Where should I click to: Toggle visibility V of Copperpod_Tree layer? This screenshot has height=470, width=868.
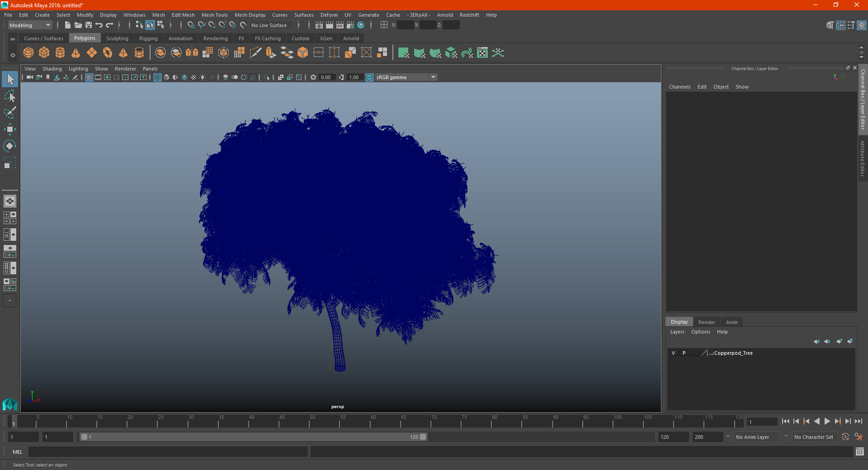coord(673,353)
